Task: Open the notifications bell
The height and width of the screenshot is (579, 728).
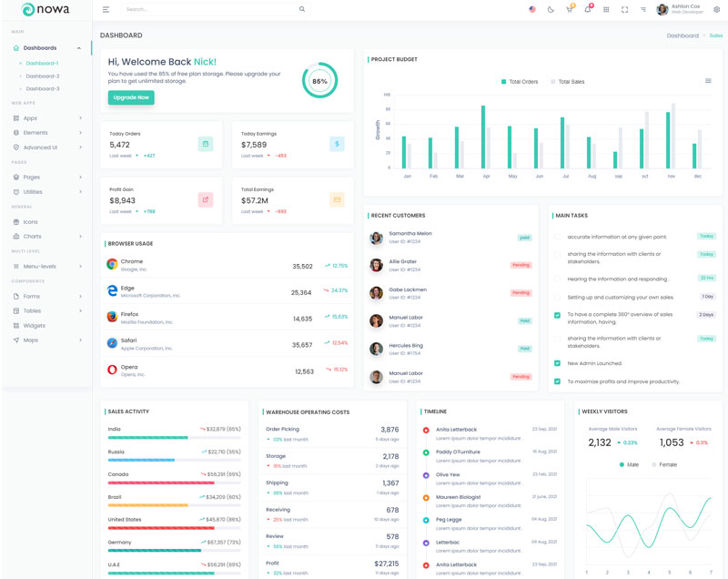Action: click(587, 9)
